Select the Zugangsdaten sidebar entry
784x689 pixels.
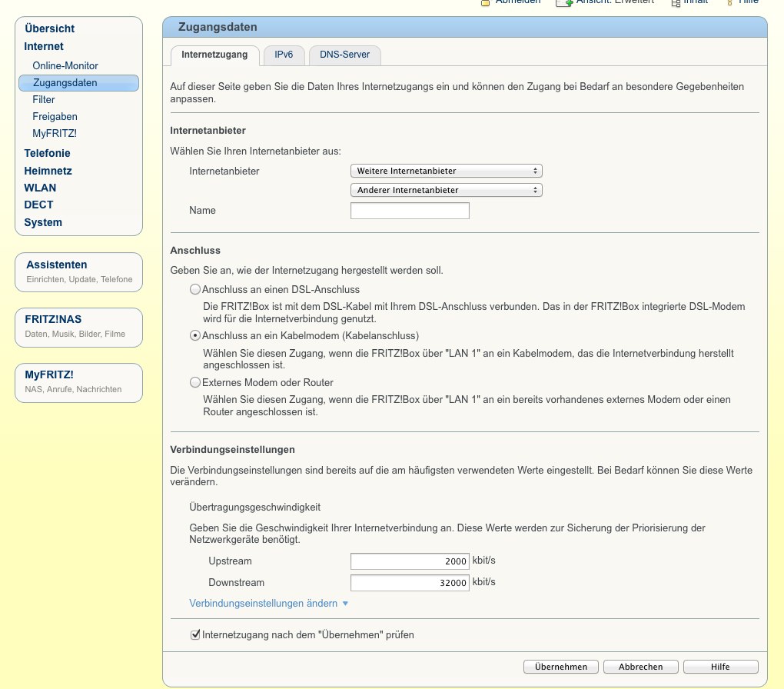[x=78, y=82]
